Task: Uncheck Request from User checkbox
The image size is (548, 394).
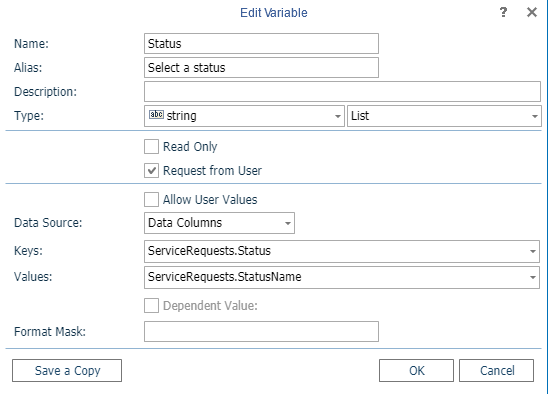Action: pyautogui.click(x=151, y=171)
